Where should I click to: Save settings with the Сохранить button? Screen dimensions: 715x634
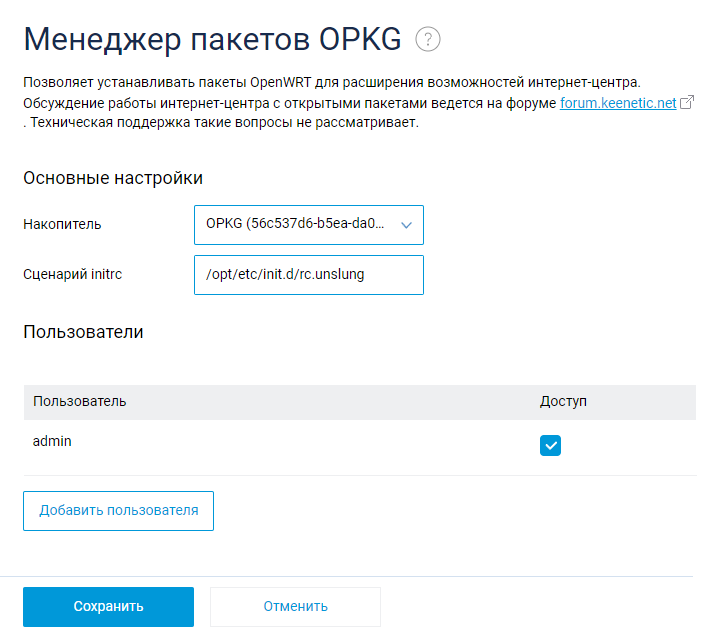click(x=108, y=606)
